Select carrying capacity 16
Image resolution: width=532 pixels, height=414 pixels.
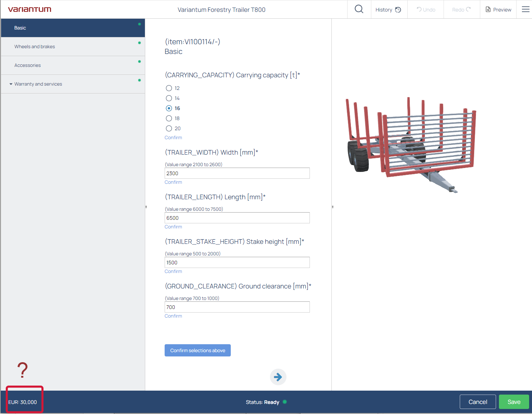coord(169,108)
